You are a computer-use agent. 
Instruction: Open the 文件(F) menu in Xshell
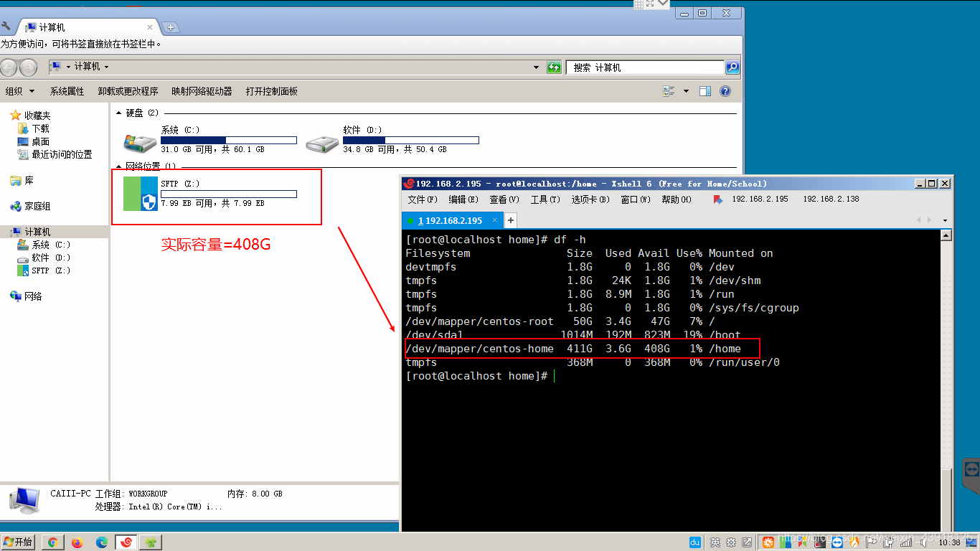pos(423,199)
